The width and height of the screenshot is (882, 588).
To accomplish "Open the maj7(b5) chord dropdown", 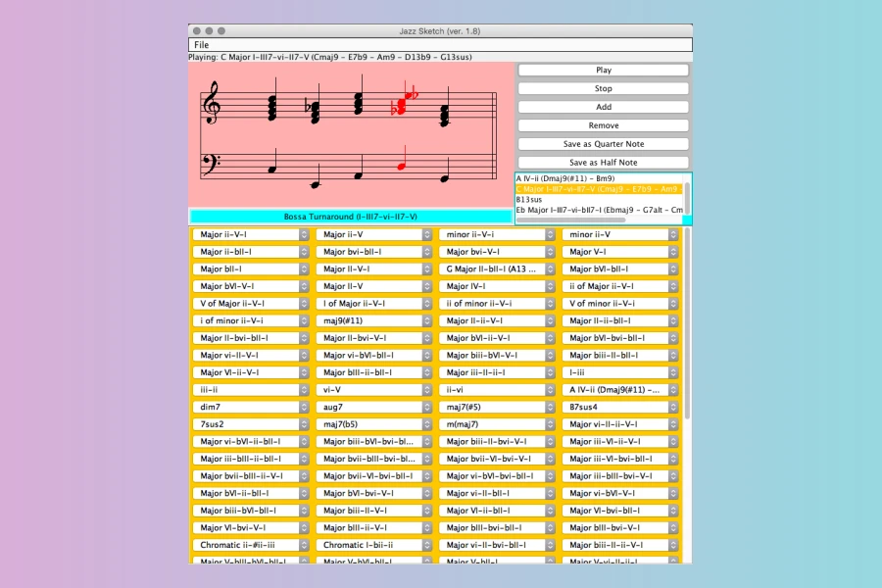I will (374, 424).
